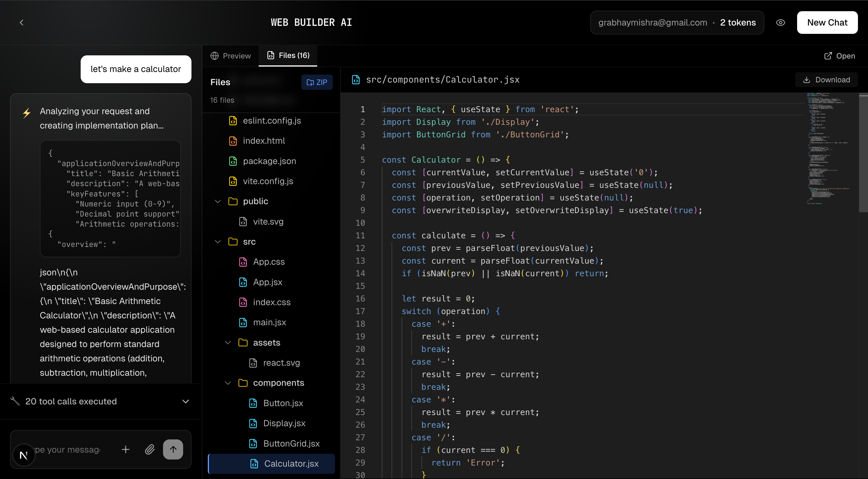The image size is (868, 479).
Task: Switch to the Files (16) tab
Action: point(288,56)
